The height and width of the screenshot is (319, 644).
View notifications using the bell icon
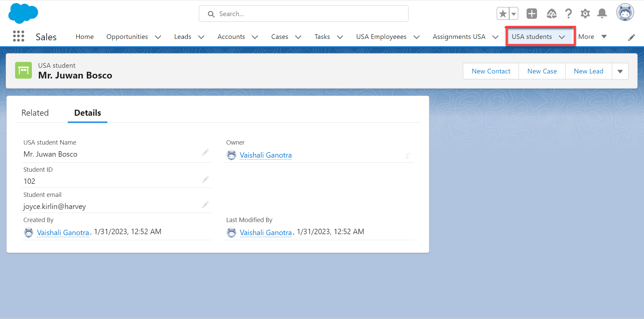(602, 13)
